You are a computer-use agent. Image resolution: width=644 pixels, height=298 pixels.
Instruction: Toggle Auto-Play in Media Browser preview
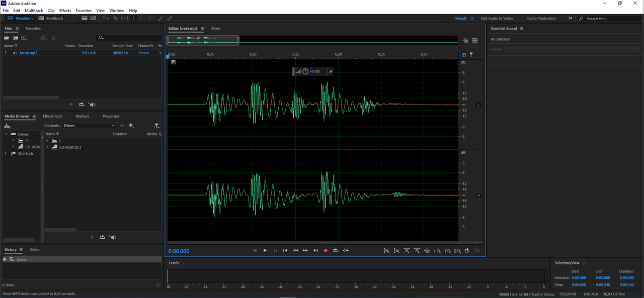pyautogui.click(x=113, y=237)
